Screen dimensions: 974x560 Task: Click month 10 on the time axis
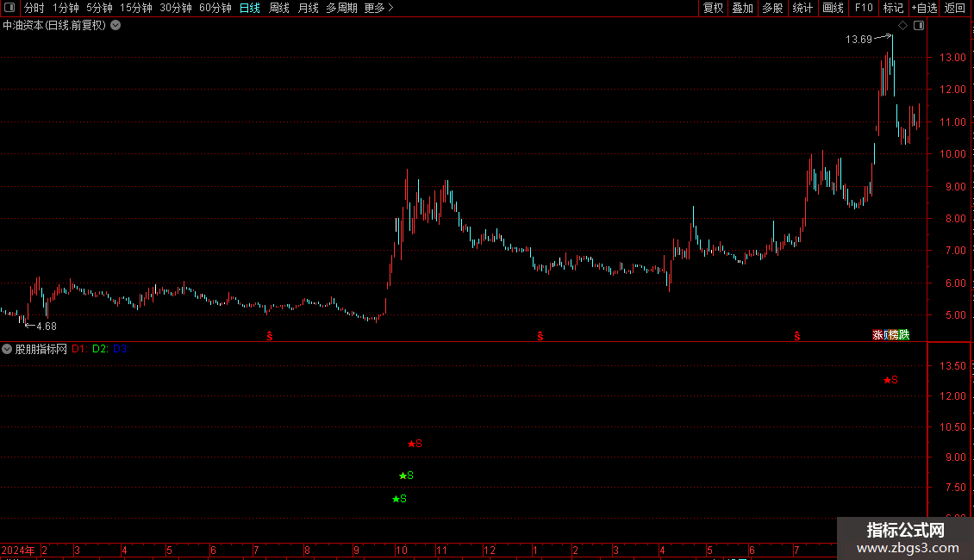[x=402, y=550]
